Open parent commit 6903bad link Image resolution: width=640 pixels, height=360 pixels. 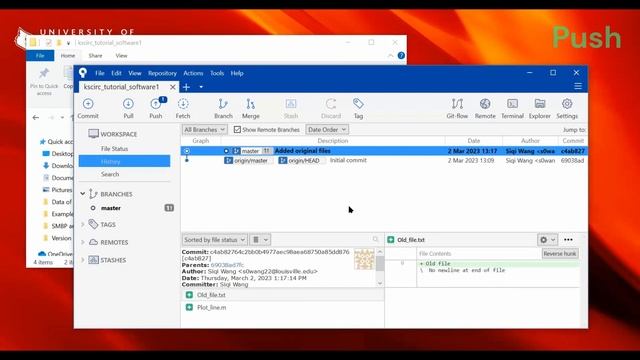(227, 265)
